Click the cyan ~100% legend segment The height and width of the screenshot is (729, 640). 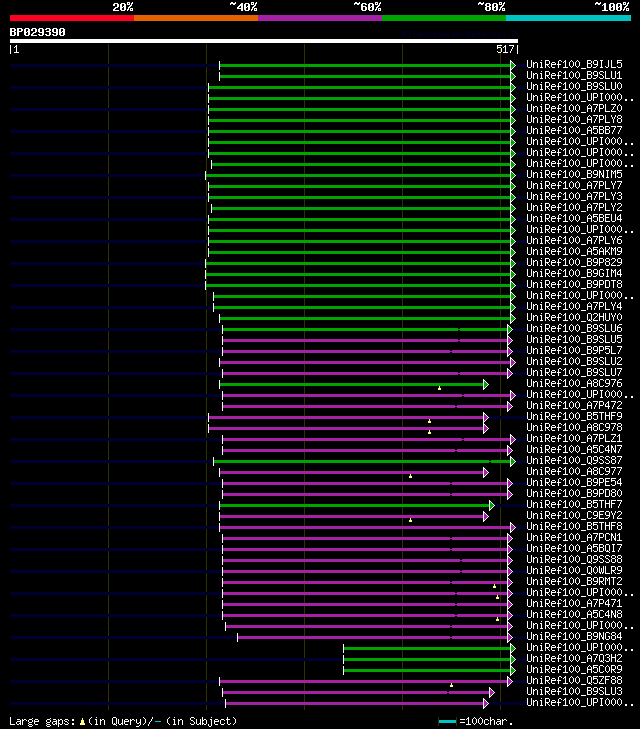click(x=568, y=18)
